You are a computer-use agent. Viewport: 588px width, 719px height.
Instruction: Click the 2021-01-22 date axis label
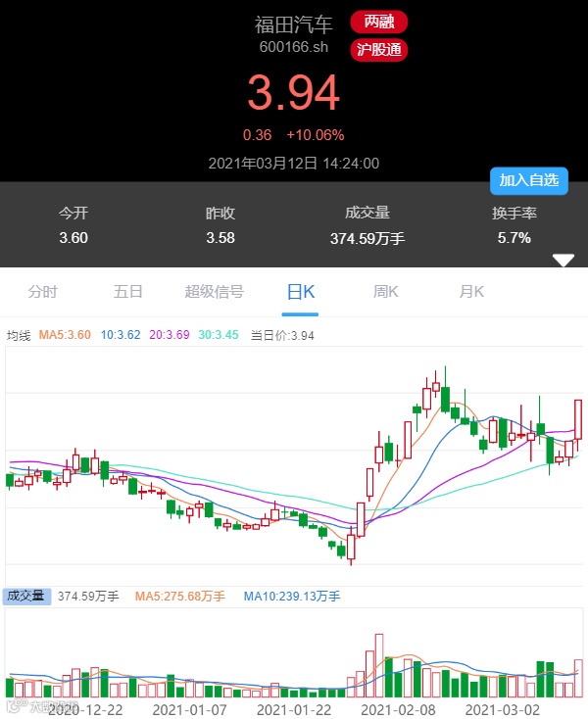[294, 710]
